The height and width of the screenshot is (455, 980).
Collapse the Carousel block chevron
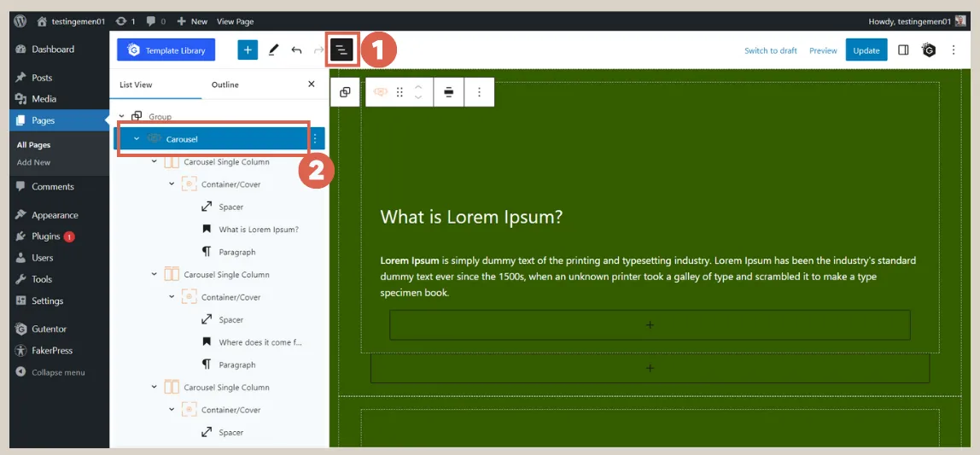[137, 139]
